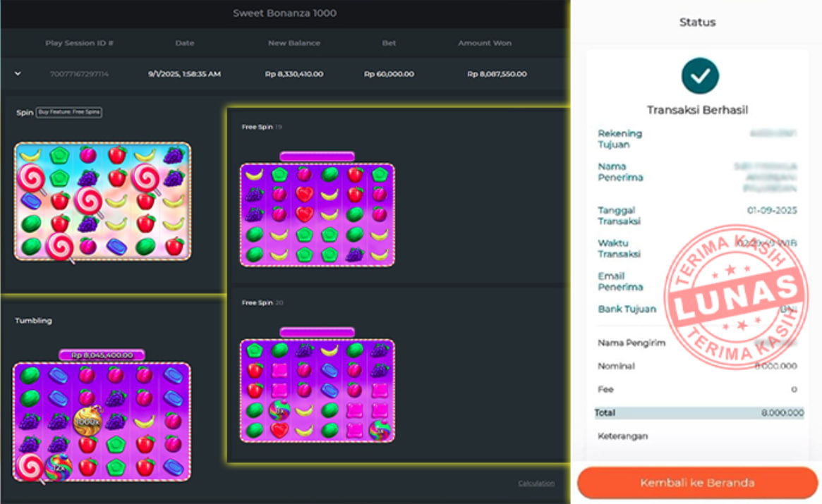Click the date 9/1/2025, 1:58:35 AM
The height and width of the screenshot is (504, 822).
(185, 74)
